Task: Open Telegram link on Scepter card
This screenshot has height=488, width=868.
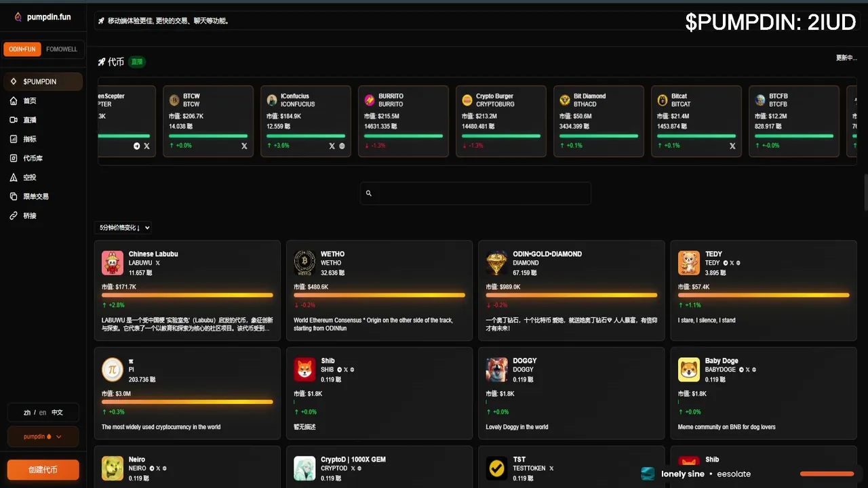Action: pos(137,146)
